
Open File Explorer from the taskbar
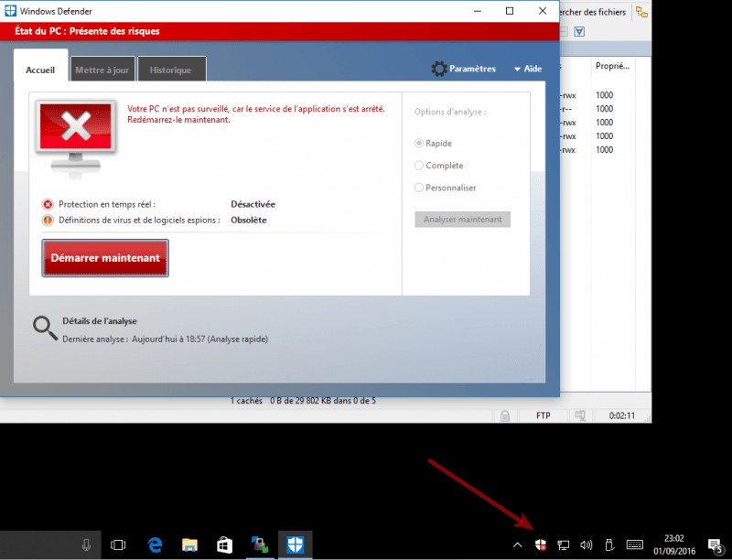(x=189, y=544)
